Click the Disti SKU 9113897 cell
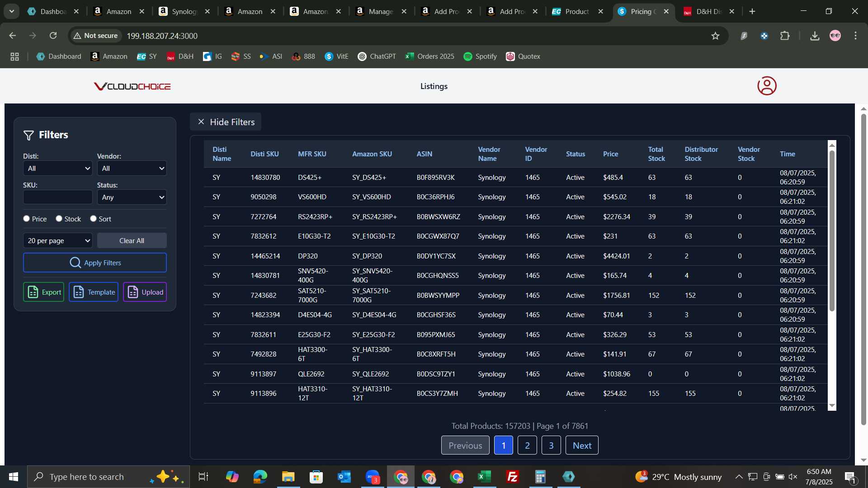Viewport: 868px width, 488px height. 264,374
